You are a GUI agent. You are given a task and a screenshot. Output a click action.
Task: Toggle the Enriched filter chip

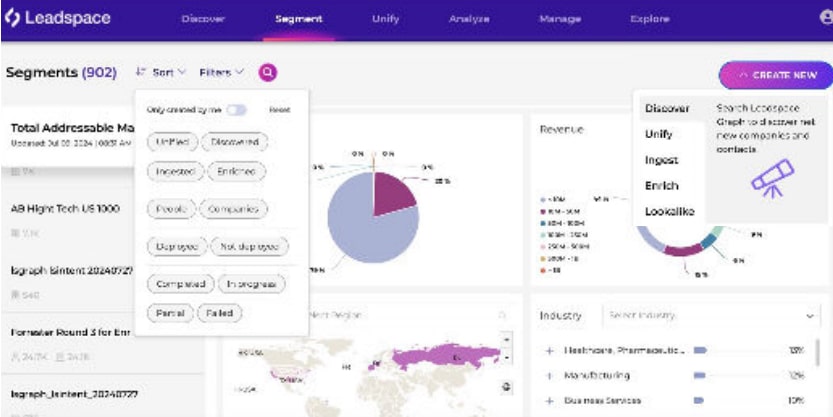tap(236, 172)
